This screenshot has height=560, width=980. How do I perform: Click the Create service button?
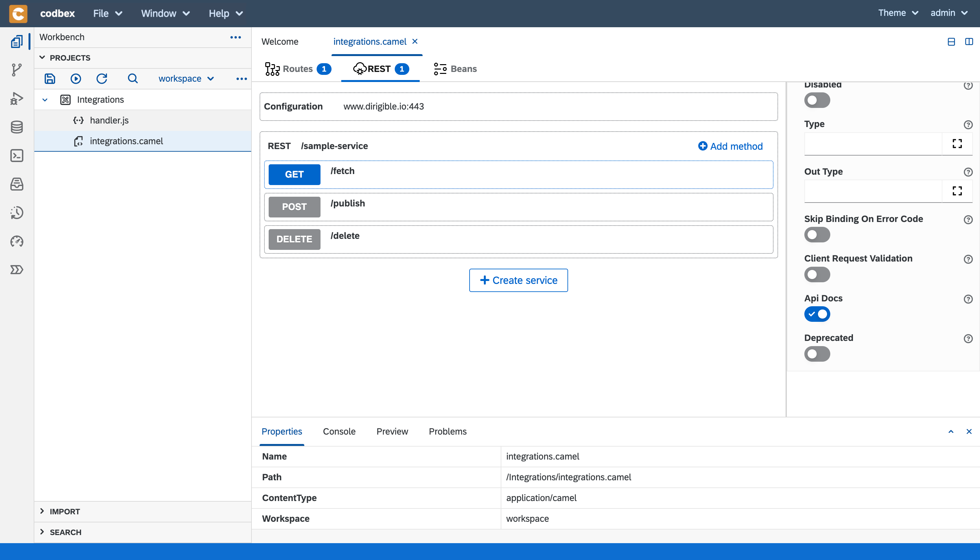(x=519, y=280)
